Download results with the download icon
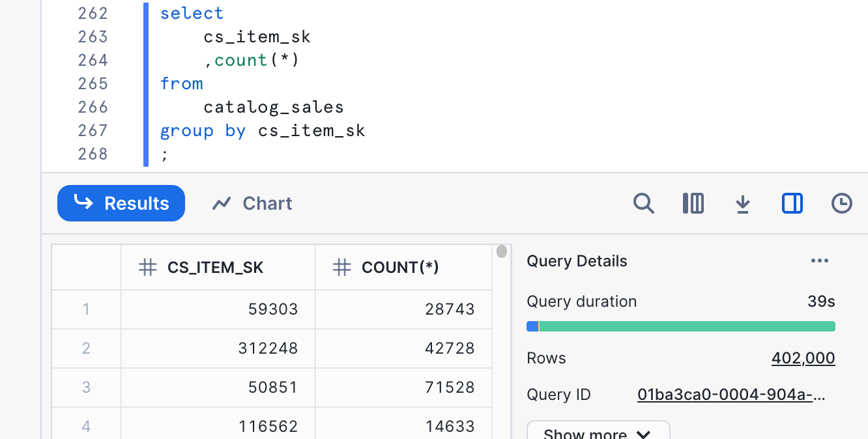The image size is (868, 439). point(742,205)
